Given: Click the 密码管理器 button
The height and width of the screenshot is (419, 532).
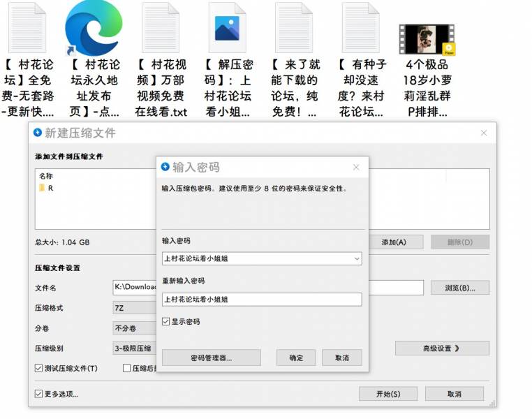Looking at the screenshot, I should [211, 358].
